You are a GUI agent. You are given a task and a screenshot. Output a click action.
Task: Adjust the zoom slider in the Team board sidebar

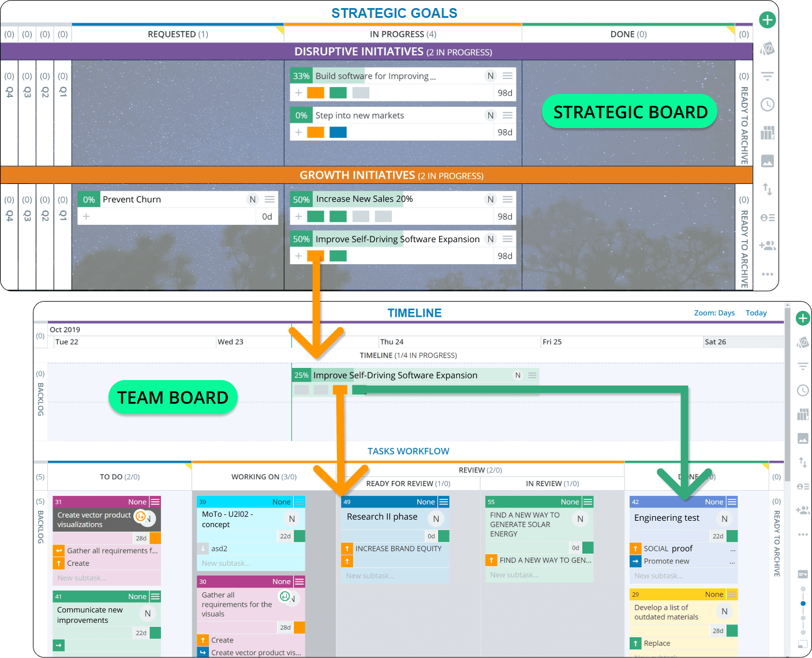pyautogui.click(x=803, y=603)
